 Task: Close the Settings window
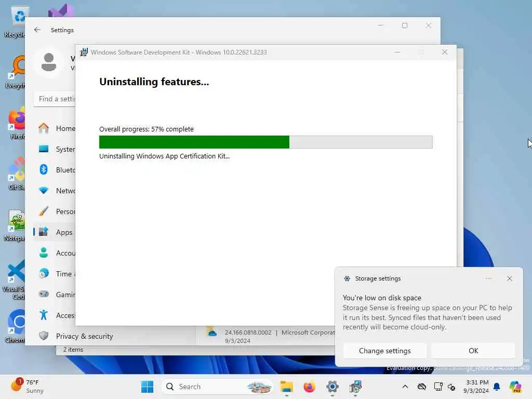pyautogui.click(x=429, y=25)
